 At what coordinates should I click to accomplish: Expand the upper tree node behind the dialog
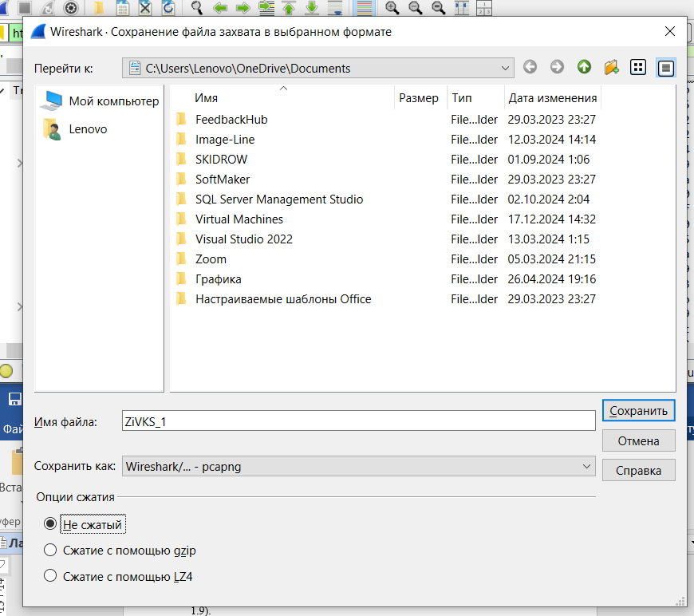coord(19,164)
